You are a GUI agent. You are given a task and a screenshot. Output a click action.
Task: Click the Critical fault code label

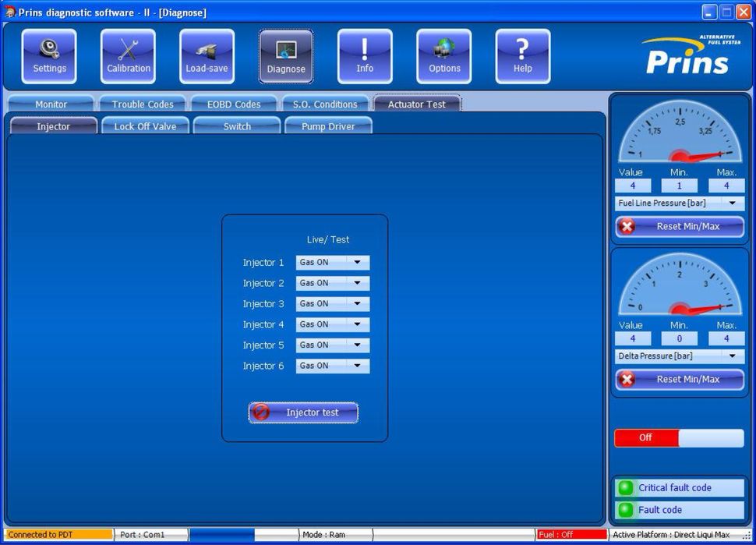tap(675, 487)
